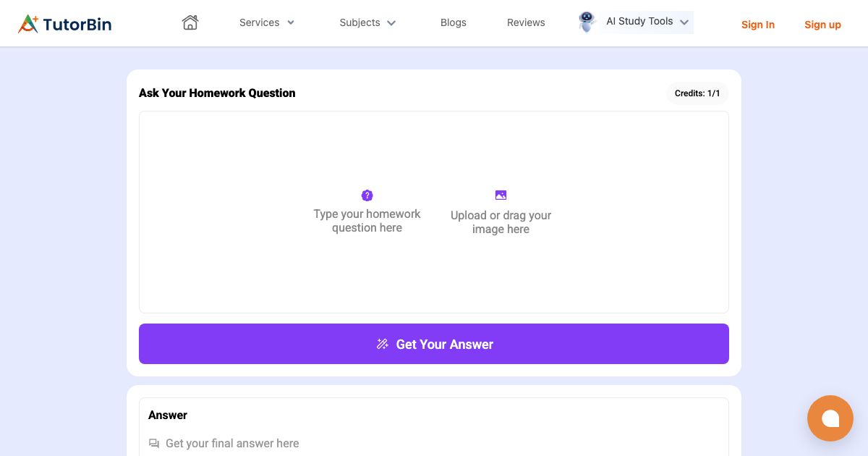868x456 pixels.
Task: Click the Ask Your Homework Question heading
Action: (x=217, y=93)
